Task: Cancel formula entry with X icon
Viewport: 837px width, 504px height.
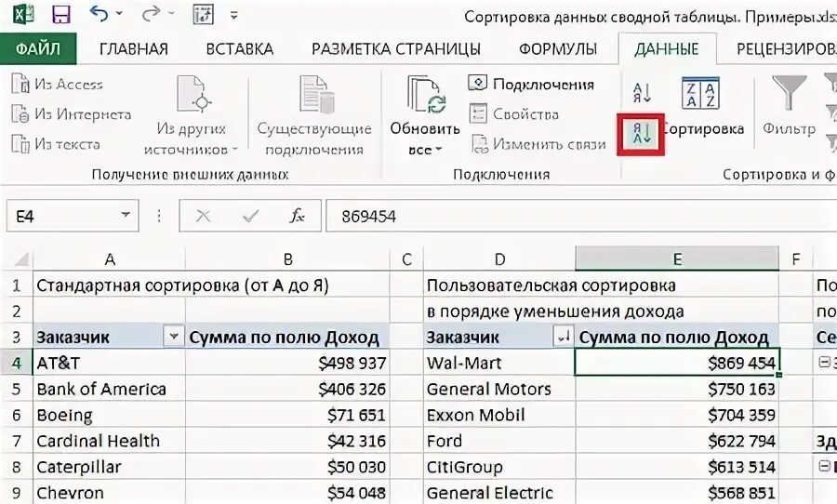Action: 203,217
